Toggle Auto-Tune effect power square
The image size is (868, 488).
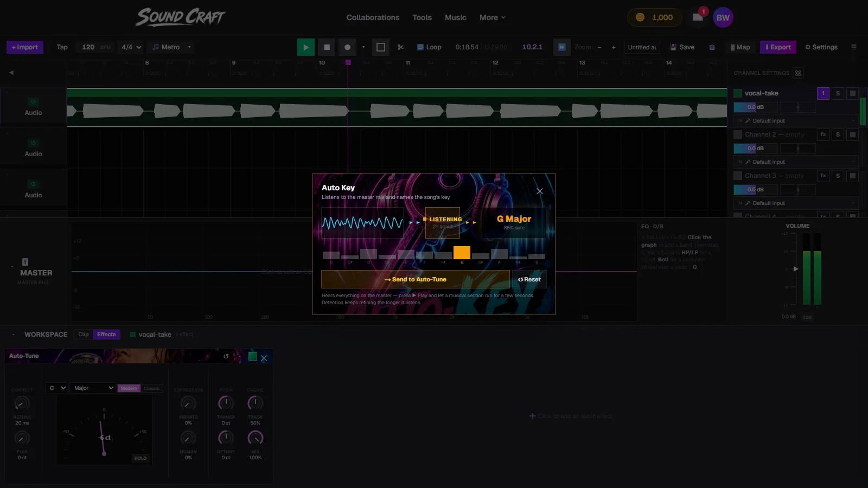coord(252,356)
